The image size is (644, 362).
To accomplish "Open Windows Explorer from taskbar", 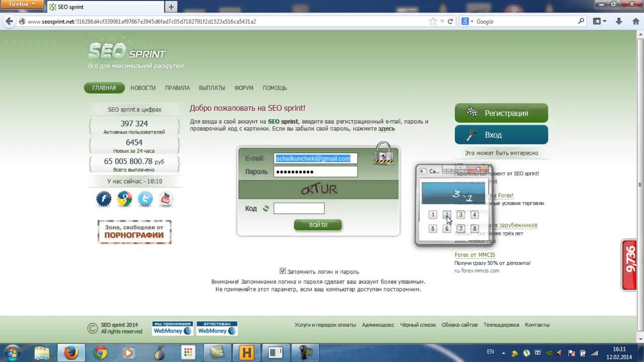I will click(42, 353).
